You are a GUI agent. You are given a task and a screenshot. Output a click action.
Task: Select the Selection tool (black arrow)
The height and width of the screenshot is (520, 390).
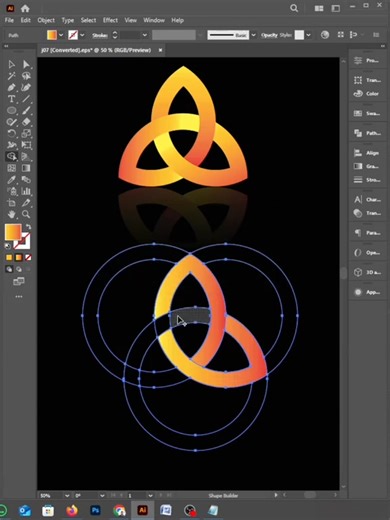12,64
